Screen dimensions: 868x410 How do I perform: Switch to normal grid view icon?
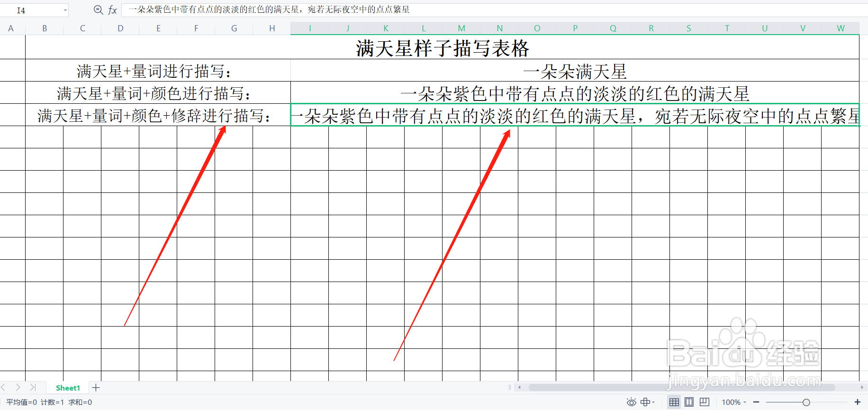[x=674, y=402]
